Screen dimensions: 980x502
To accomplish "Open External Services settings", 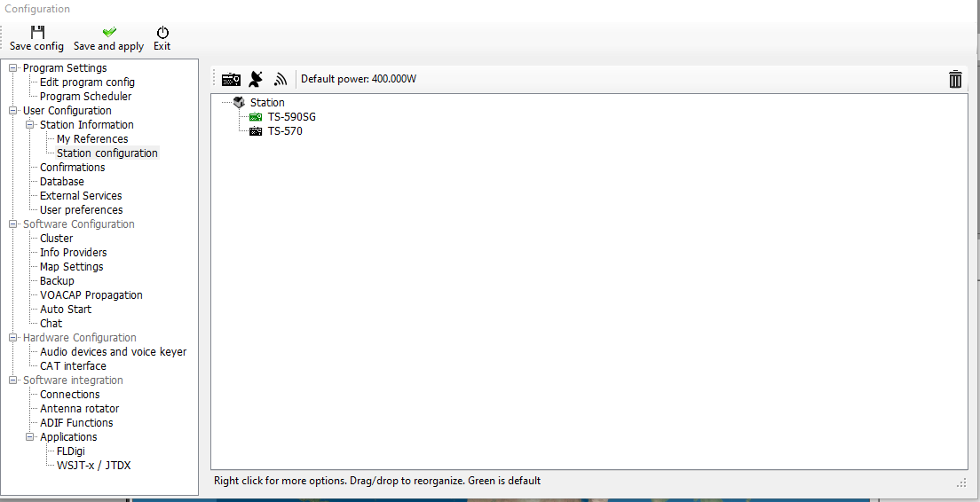I will pos(81,196).
